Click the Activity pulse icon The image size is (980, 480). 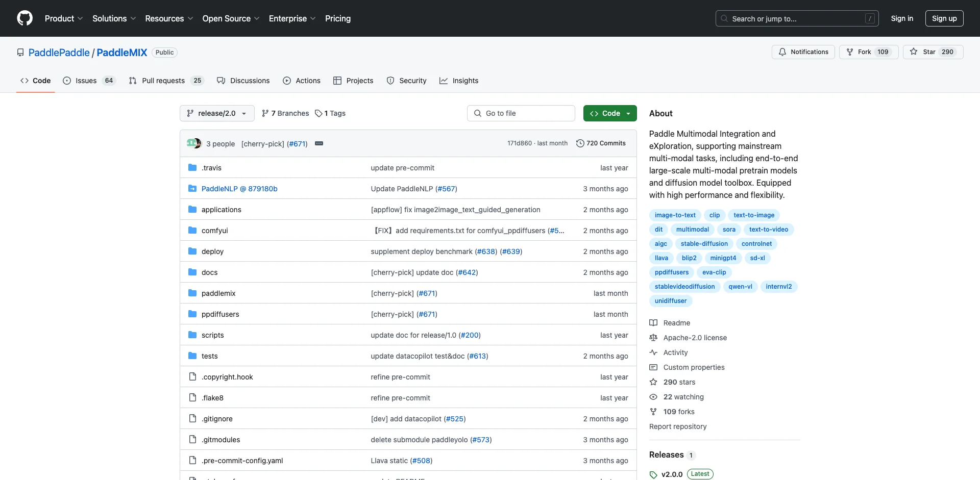(653, 352)
